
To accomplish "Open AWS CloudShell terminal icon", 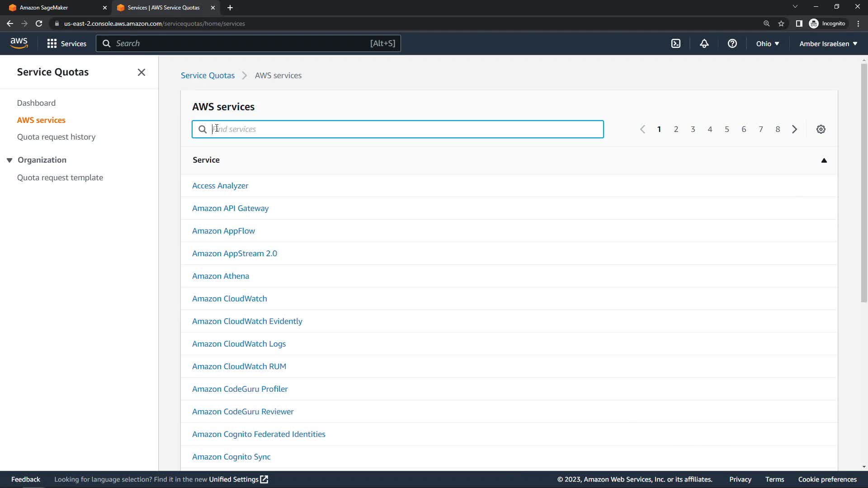I will pos(675,43).
